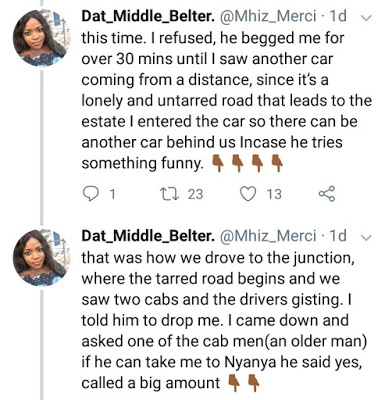385x400 pixels.
Task: Open the second tweet text about Nyanya
Action: [224, 321]
